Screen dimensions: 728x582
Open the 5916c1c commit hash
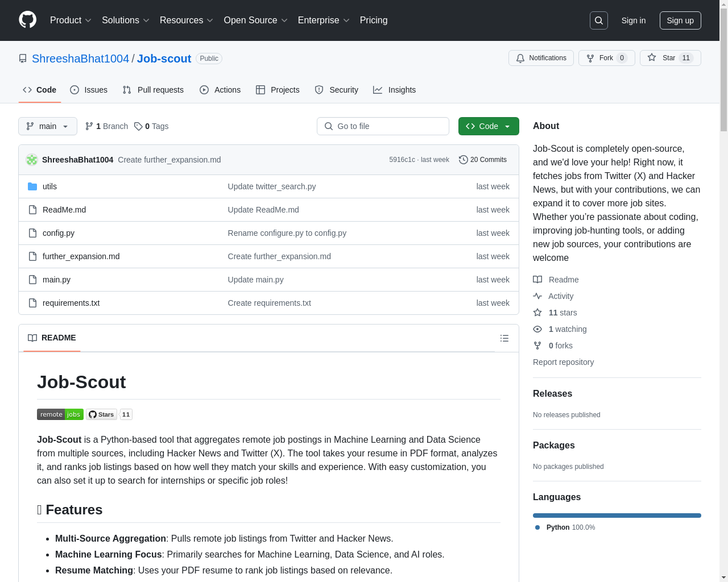tap(402, 160)
